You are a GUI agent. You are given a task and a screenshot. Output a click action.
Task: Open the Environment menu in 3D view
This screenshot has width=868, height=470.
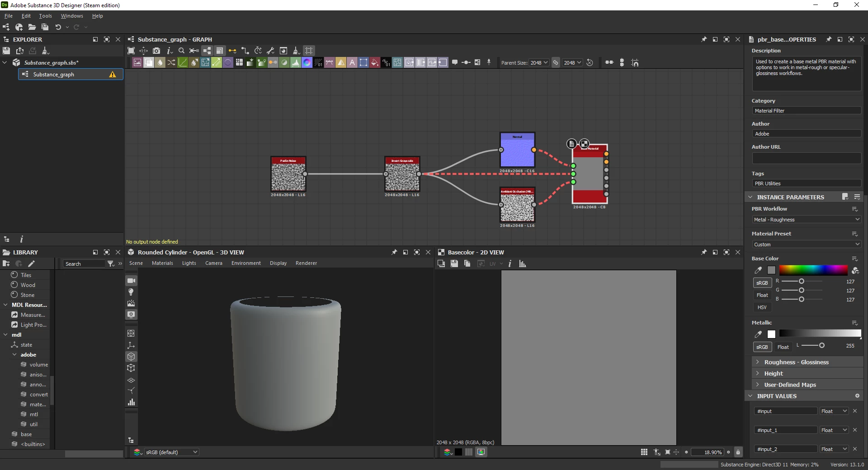(x=246, y=263)
